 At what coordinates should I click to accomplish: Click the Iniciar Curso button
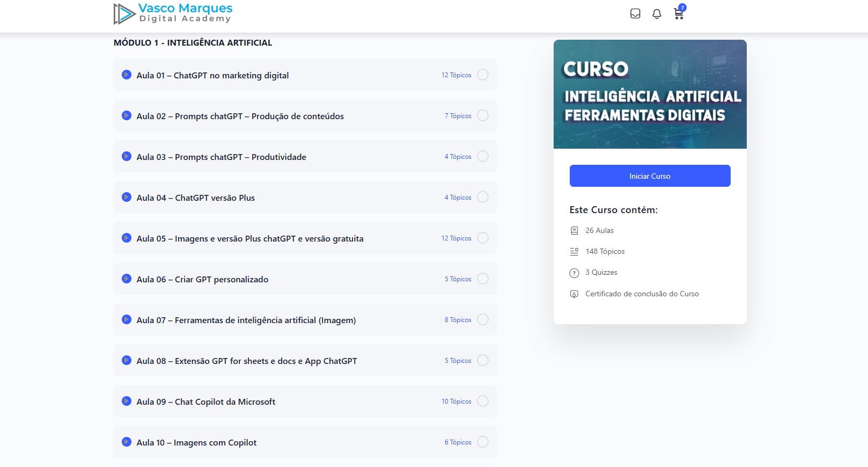coord(650,176)
